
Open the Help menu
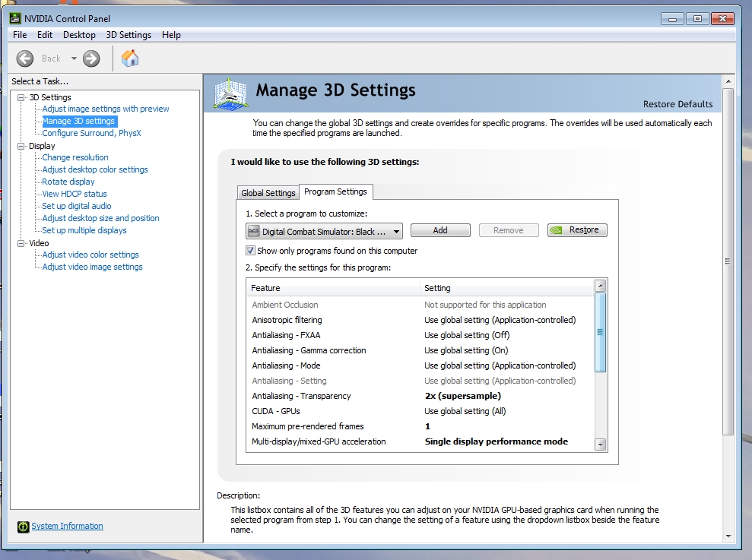point(171,35)
